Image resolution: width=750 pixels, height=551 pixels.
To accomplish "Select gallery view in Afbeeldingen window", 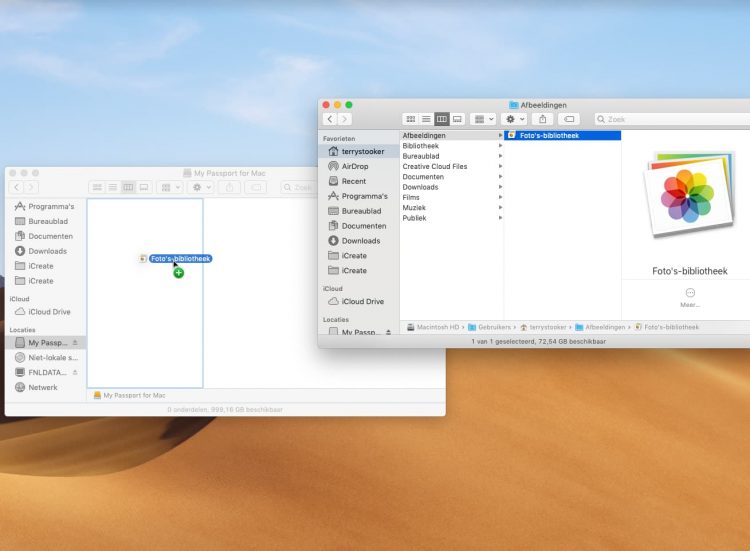I will (457, 119).
